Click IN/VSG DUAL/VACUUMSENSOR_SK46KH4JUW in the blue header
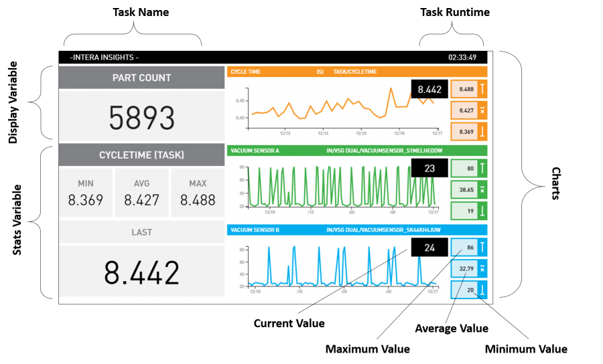This screenshot has height=364, width=603. [x=384, y=230]
